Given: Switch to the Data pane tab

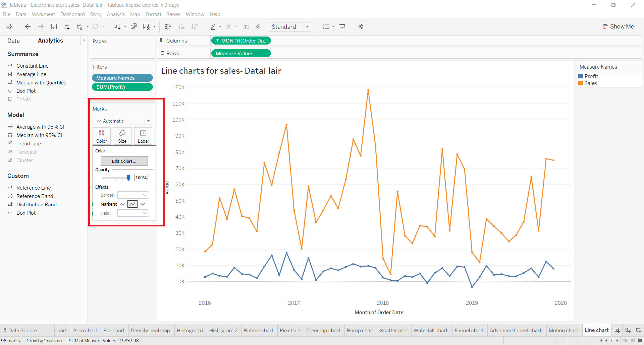Looking at the screenshot, I should (x=13, y=41).
